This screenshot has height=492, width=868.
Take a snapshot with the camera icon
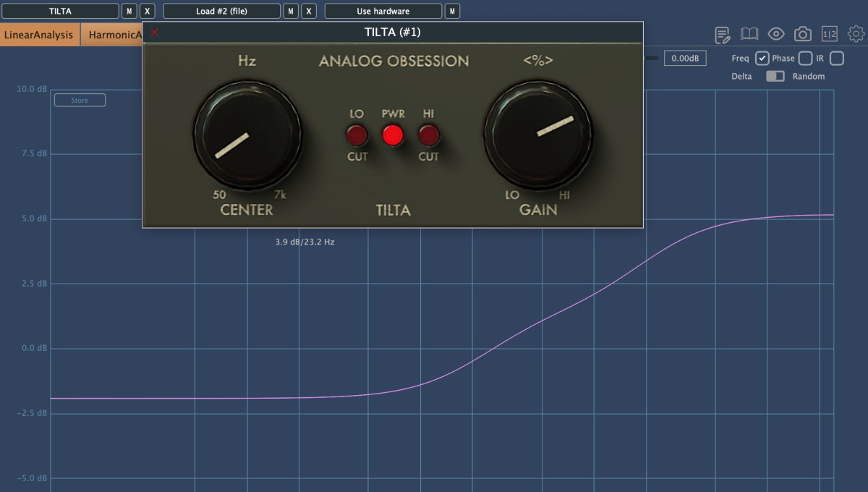click(x=803, y=34)
